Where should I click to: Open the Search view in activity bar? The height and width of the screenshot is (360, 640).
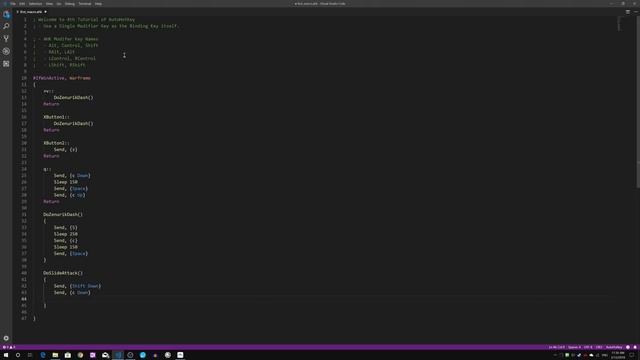pyautogui.click(x=6, y=26)
